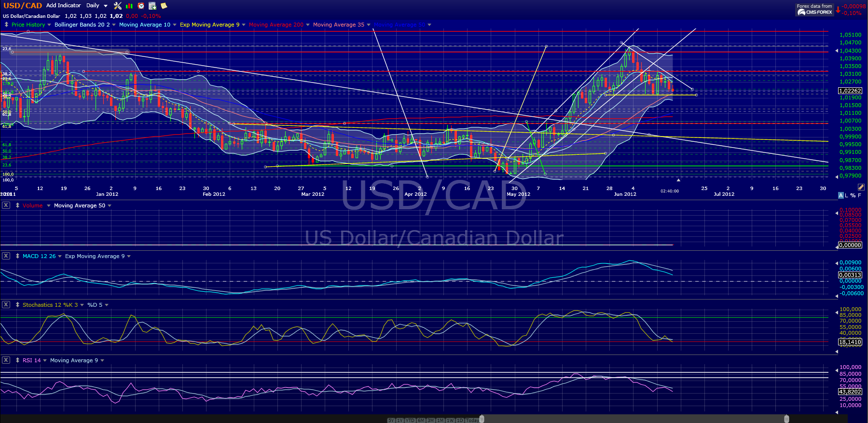Screen dimensions: 868x423
Task: Open Moving Average 200 dropdown
Action: (x=308, y=25)
